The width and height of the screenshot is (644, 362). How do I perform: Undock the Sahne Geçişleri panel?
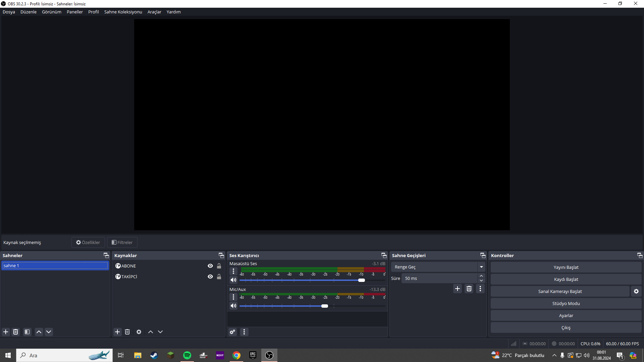pos(483,255)
